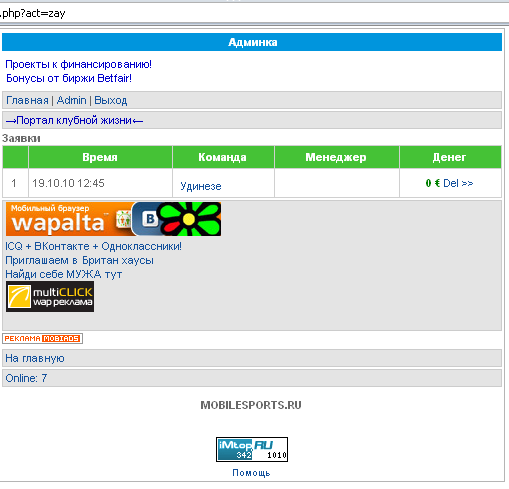Viewport: 509px width, 489px height.
Task: Click the >> arrow in the Денег column
Action: (467, 183)
